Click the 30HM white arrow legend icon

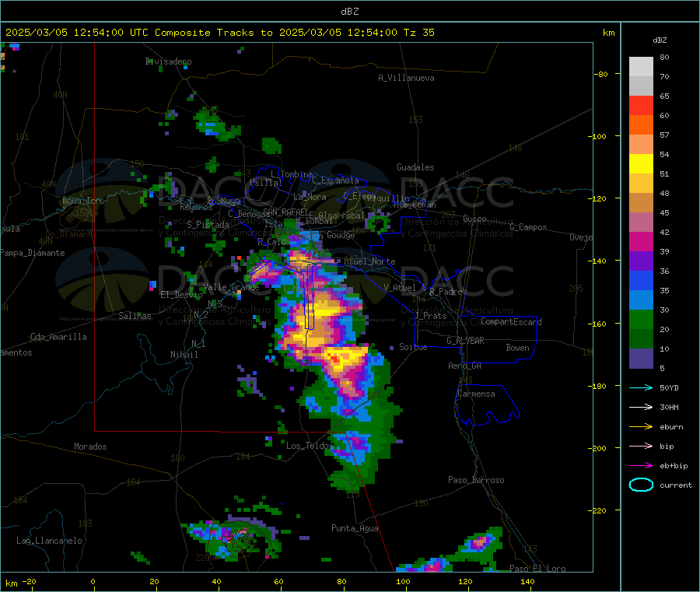pos(641,407)
